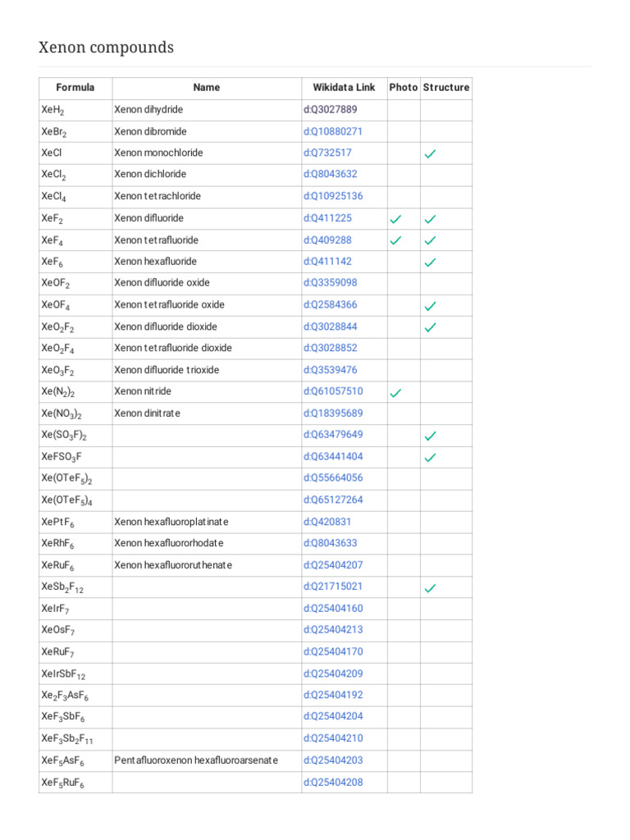Open Wikidata link d:Q411225 for Xenon difluoride
Screen dimensions: 630x840
point(328,218)
